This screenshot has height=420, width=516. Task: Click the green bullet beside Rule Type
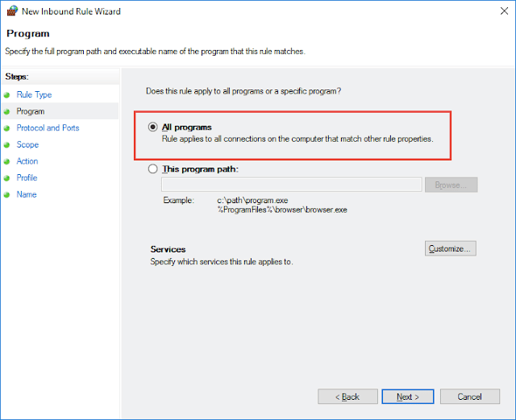(6, 95)
